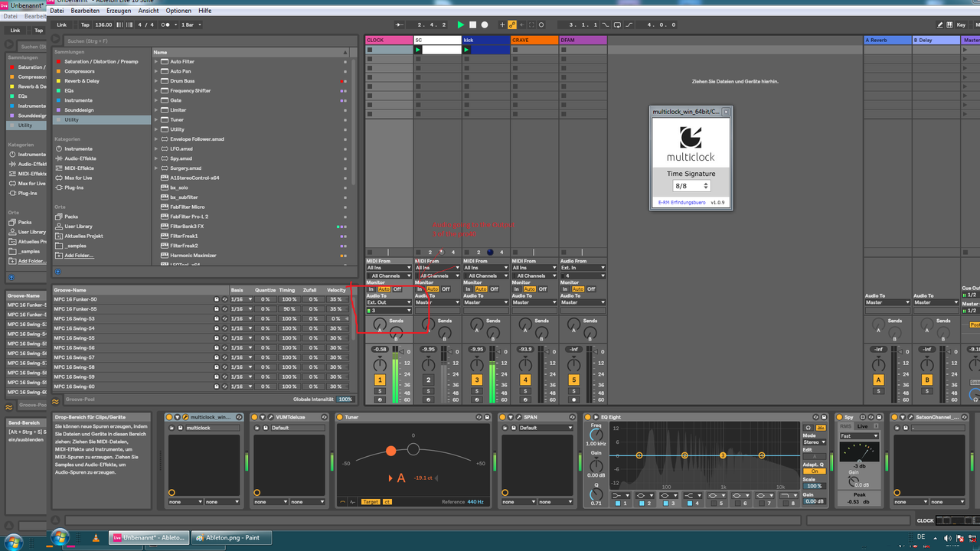
Task: Toggle the yellow Automation Arm button
Action: pyautogui.click(x=512, y=24)
